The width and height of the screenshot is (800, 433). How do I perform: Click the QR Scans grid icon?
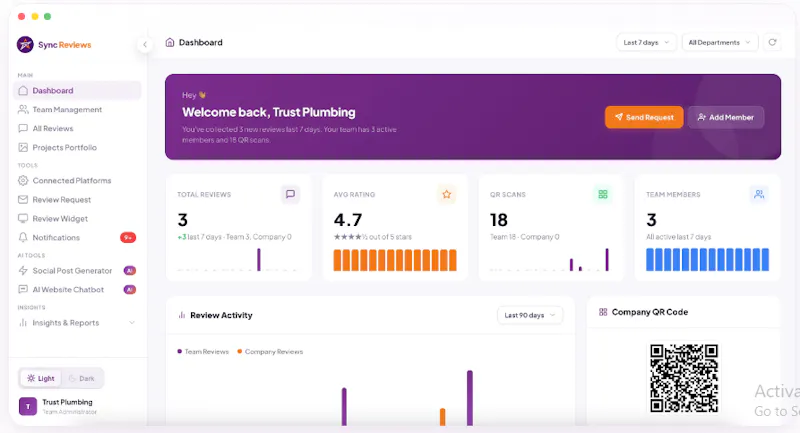[603, 194]
